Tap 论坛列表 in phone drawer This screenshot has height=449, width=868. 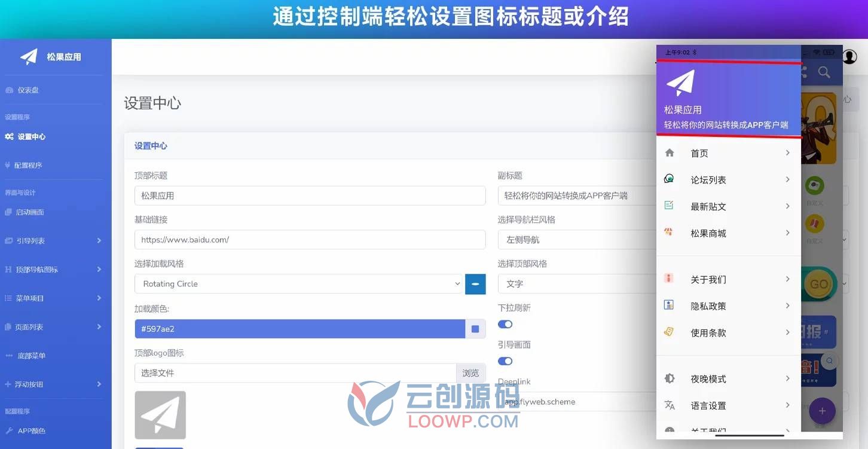(x=708, y=180)
